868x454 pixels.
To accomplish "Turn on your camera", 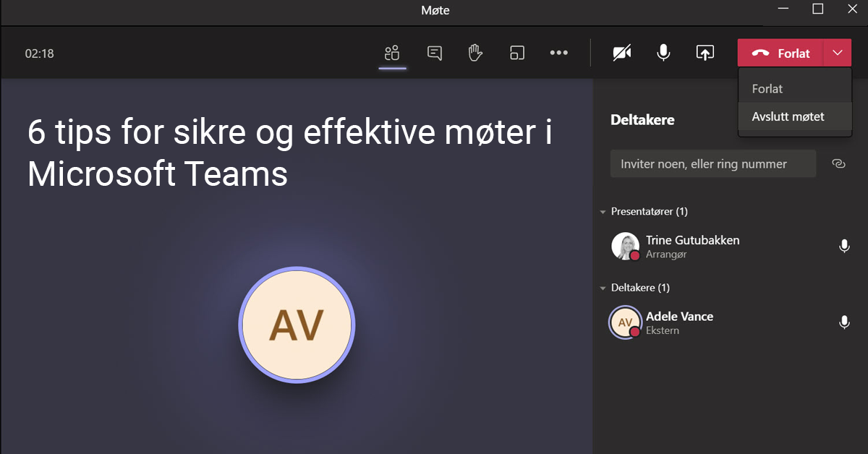I will click(621, 52).
